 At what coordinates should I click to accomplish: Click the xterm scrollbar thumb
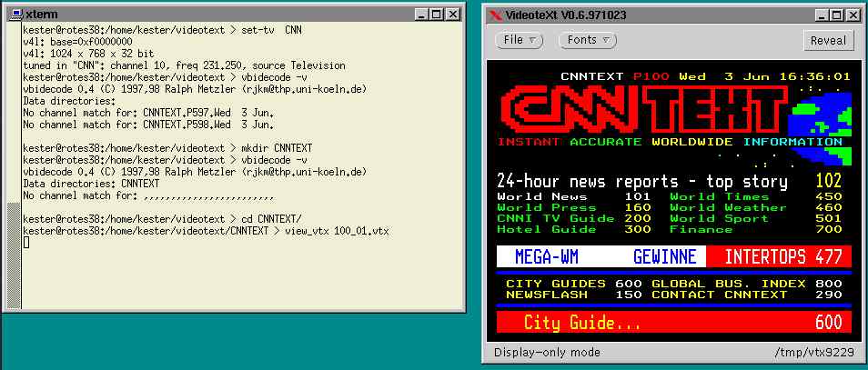14,255
